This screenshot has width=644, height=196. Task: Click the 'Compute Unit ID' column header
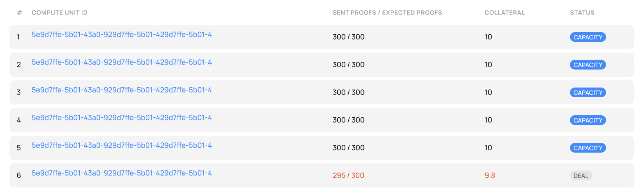[59, 13]
